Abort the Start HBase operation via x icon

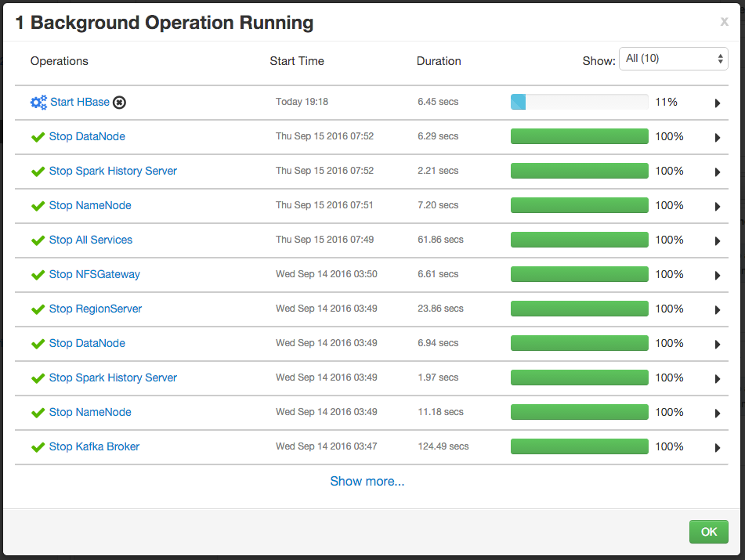(119, 103)
